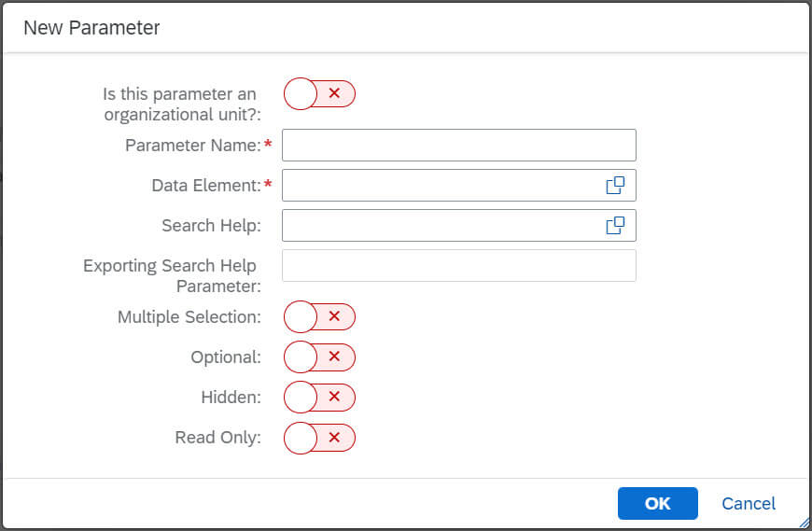
Task: Click the Search Help label text
Action: coord(211,226)
